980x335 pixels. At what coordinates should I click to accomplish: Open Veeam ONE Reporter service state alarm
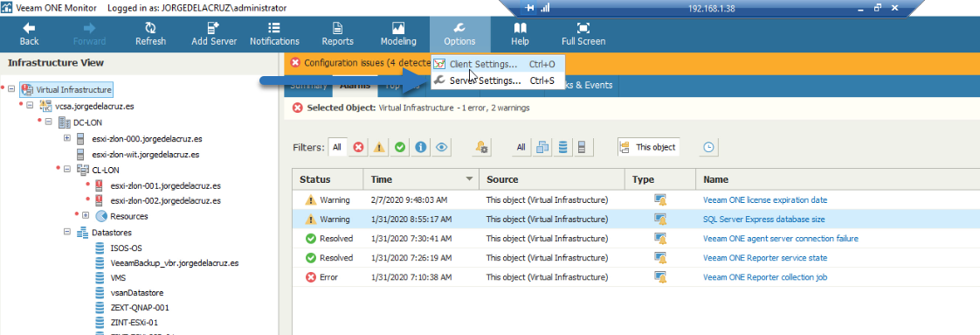coord(765,258)
